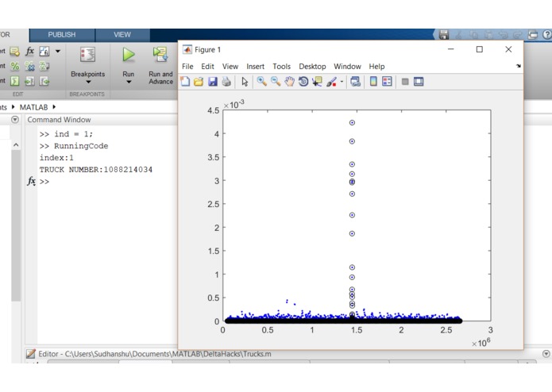552x392 pixels.
Task: Select the Brush/Select Data tool
Action: point(331,82)
